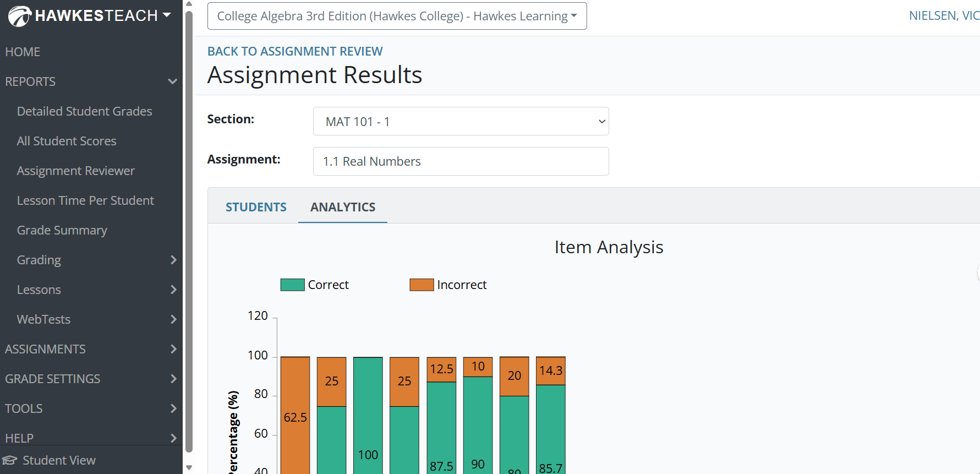Click the 62.5 incorrect bar segment
Screen dimensions: 980x474
tap(295, 416)
